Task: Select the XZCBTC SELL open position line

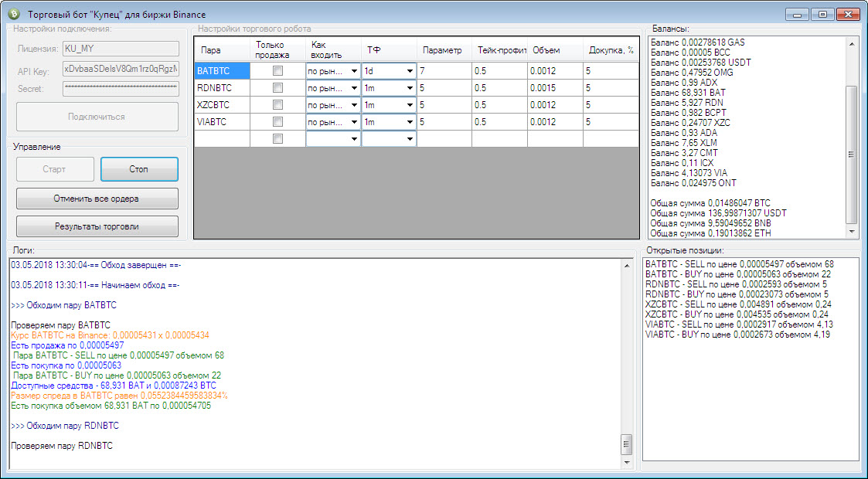Action: (x=738, y=304)
